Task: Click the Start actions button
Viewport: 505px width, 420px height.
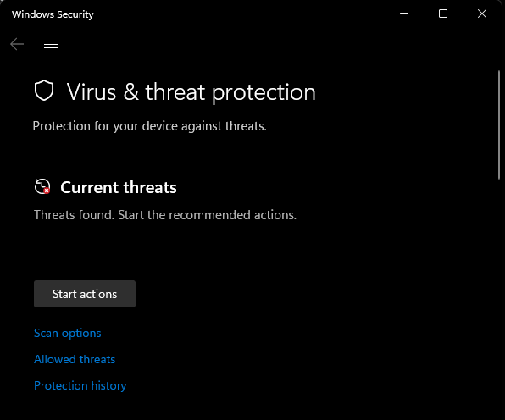Action: [x=85, y=294]
